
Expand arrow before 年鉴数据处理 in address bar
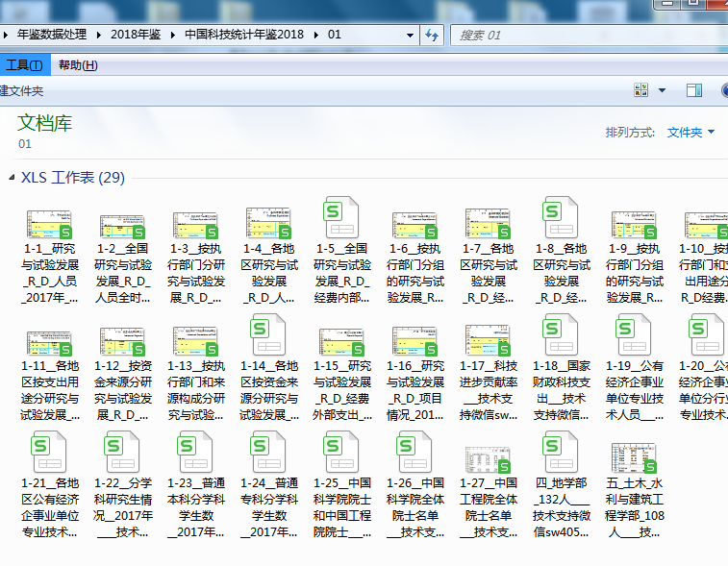(x=6, y=35)
